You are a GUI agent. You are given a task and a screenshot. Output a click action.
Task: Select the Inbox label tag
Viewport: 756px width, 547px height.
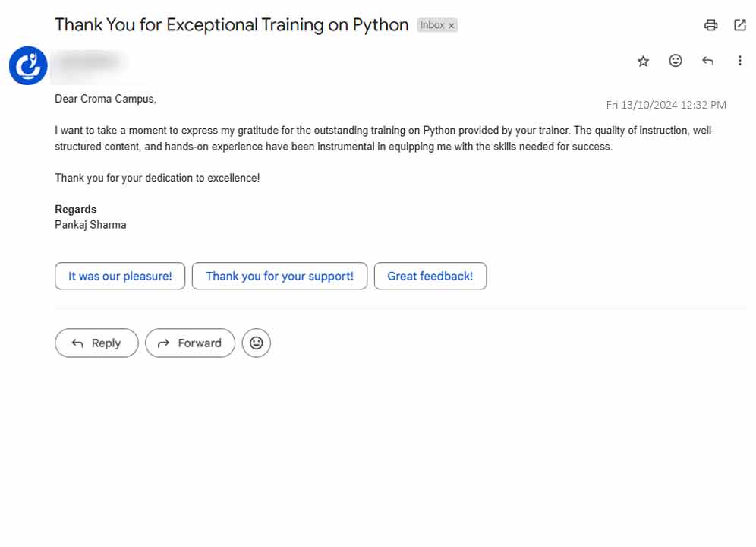[x=432, y=25]
